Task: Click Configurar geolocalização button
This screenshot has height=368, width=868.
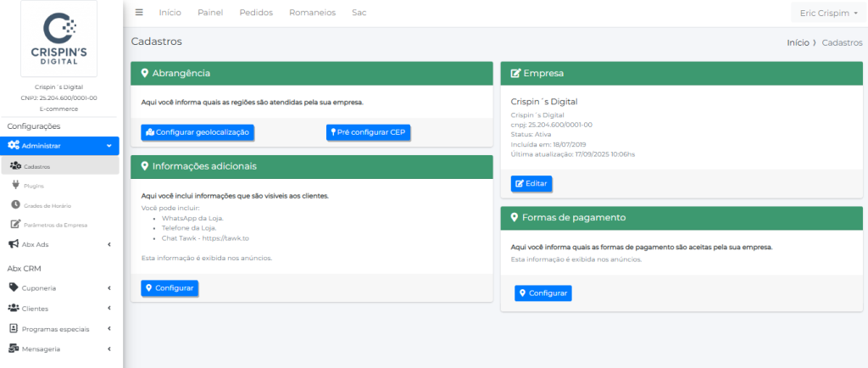Action: pyautogui.click(x=197, y=132)
